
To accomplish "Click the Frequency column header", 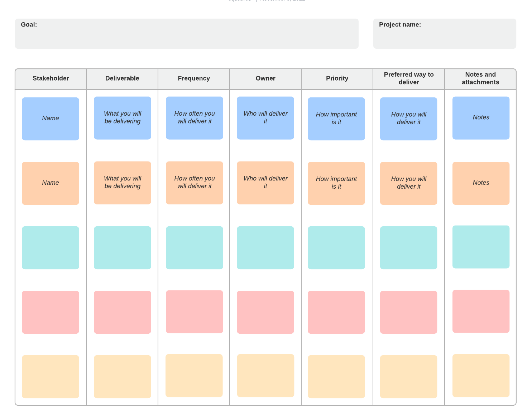I will click(194, 78).
